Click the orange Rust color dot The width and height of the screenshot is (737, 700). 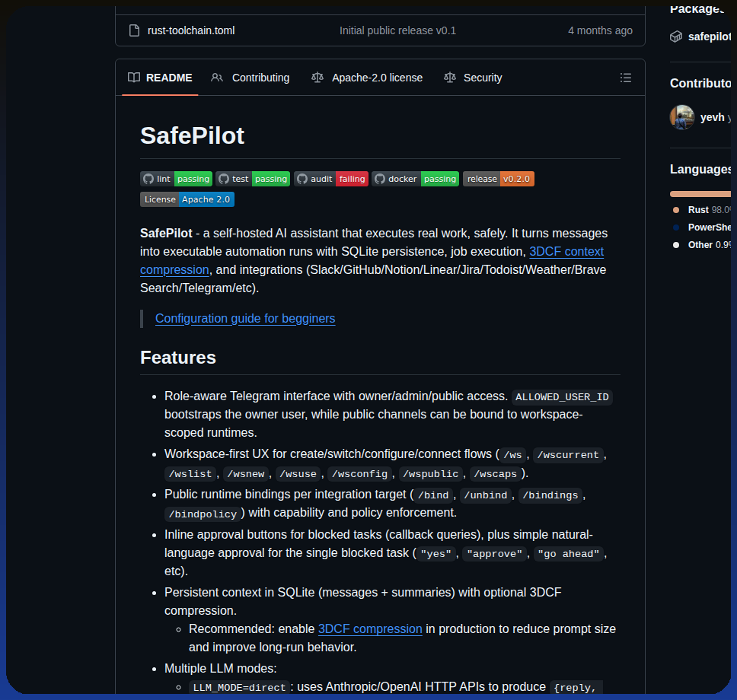676,210
